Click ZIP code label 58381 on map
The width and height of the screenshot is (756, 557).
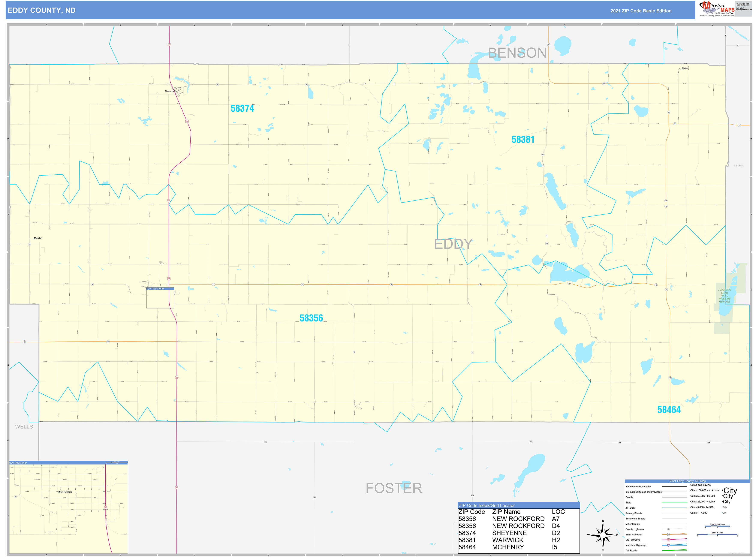coord(523,140)
